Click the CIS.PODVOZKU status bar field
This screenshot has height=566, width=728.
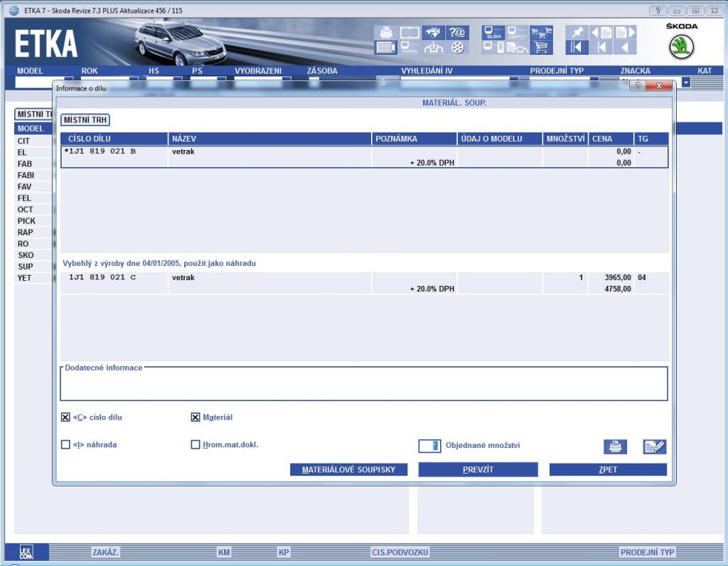point(400,552)
